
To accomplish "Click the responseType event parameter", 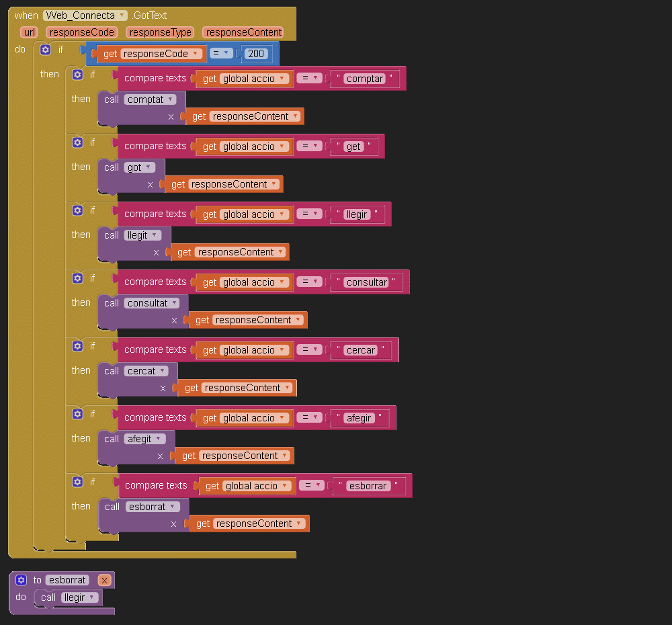I will click(161, 32).
